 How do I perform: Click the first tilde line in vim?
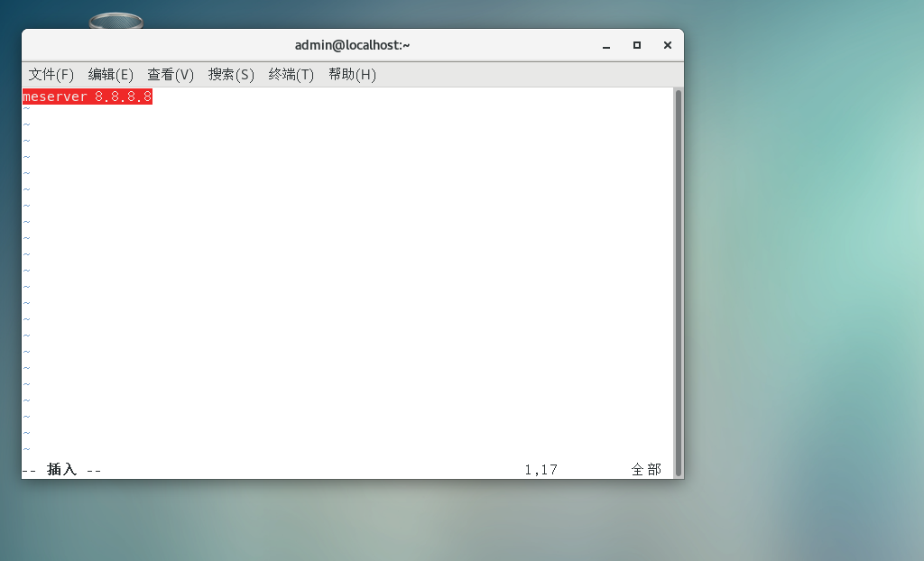click(24, 107)
